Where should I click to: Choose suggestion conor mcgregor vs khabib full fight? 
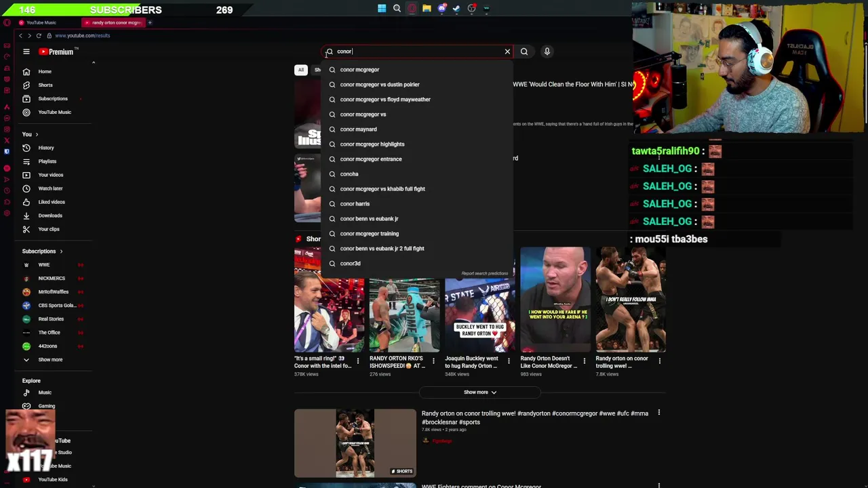coord(417,189)
